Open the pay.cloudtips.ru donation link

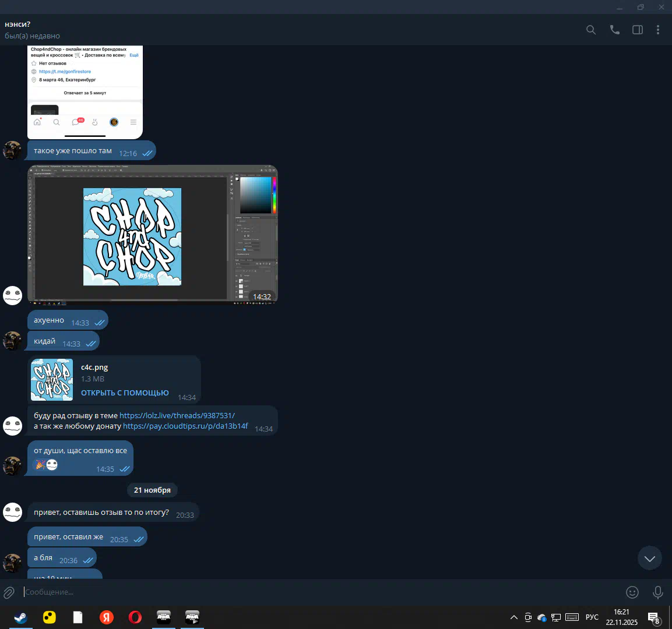coord(185,426)
